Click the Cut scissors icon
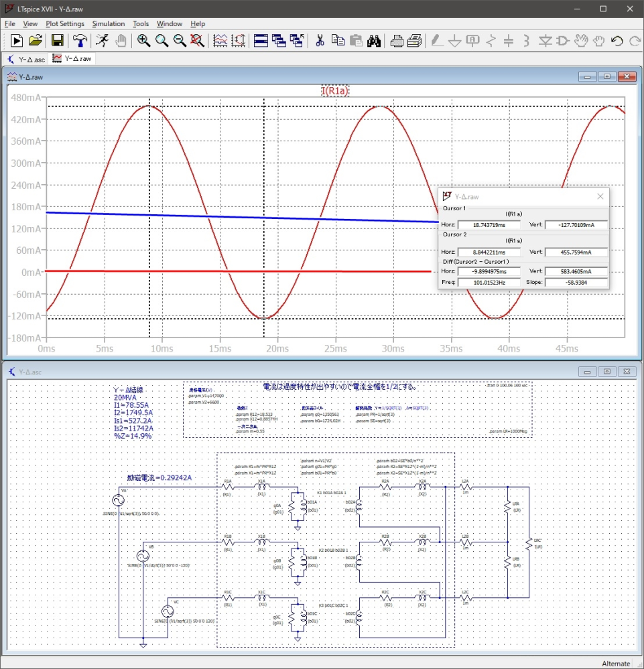644x669 pixels. click(320, 41)
